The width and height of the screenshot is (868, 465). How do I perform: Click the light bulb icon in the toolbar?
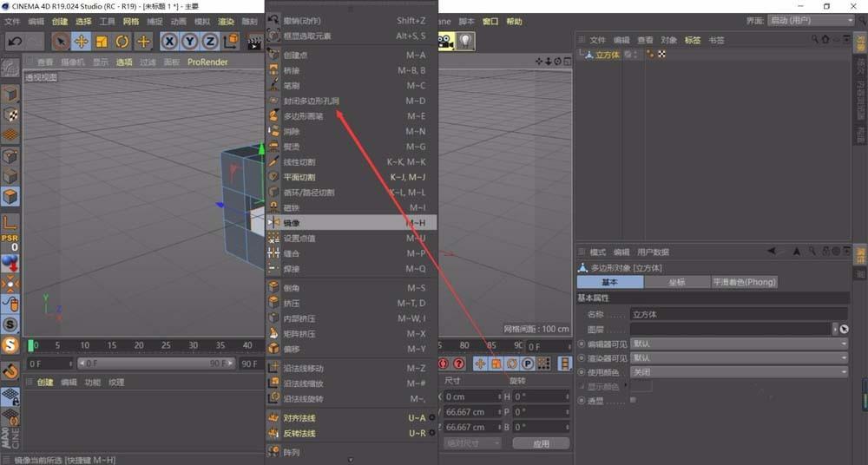tap(466, 42)
